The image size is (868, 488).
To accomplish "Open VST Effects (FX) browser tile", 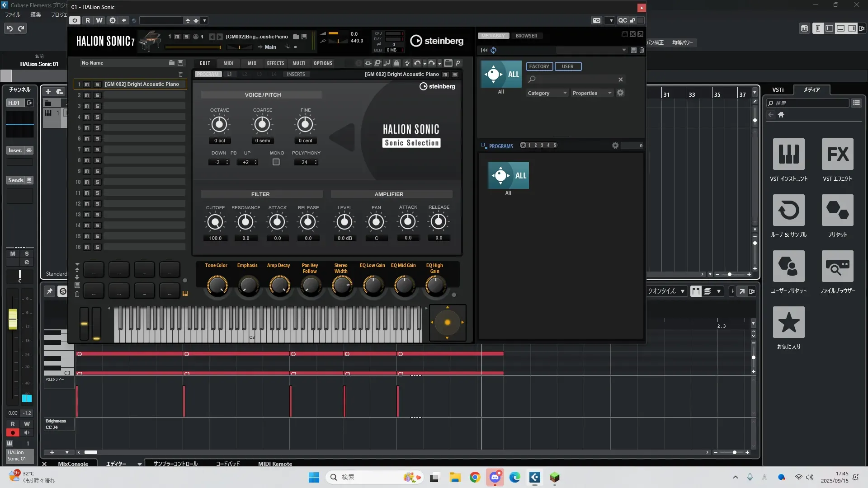I will click(837, 155).
